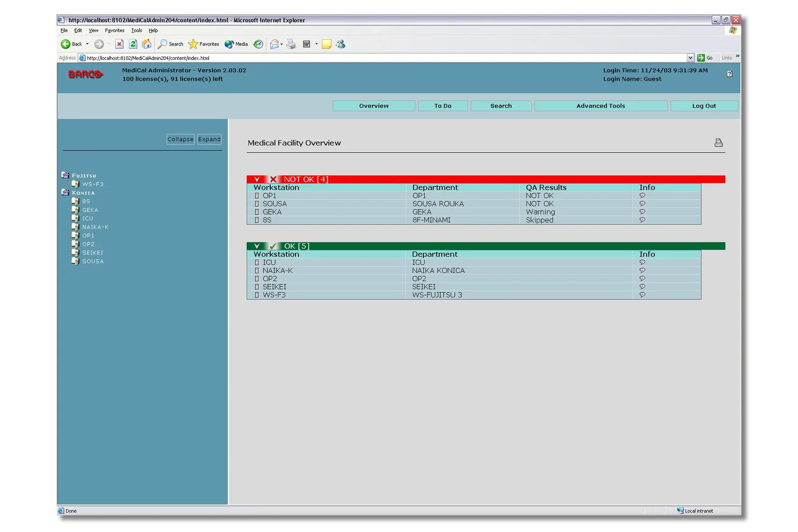Click the Barco logo
The height and width of the screenshot is (532, 798).
(86, 74)
